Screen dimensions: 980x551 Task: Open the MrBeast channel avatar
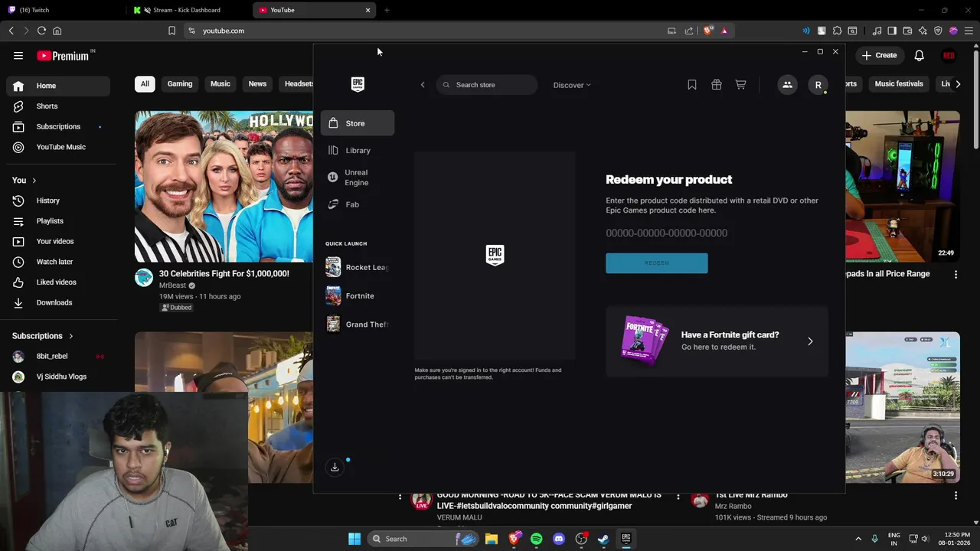click(x=144, y=278)
